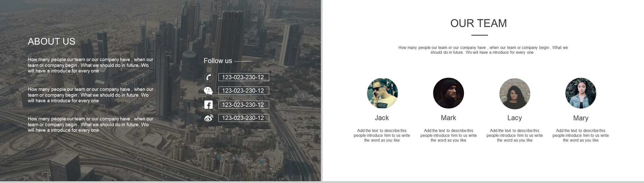Select Mark's circular profile photo
This screenshot has height=183, width=644.
click(x=448, y=93)
